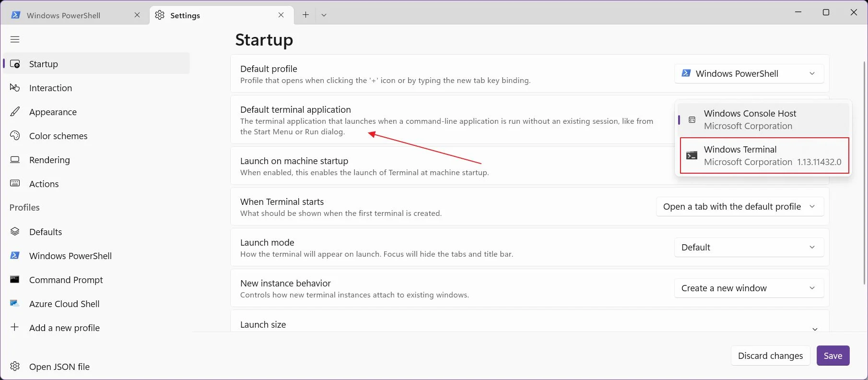
Task: Click the Actions keyboard icon
Action: click(15, 183)
